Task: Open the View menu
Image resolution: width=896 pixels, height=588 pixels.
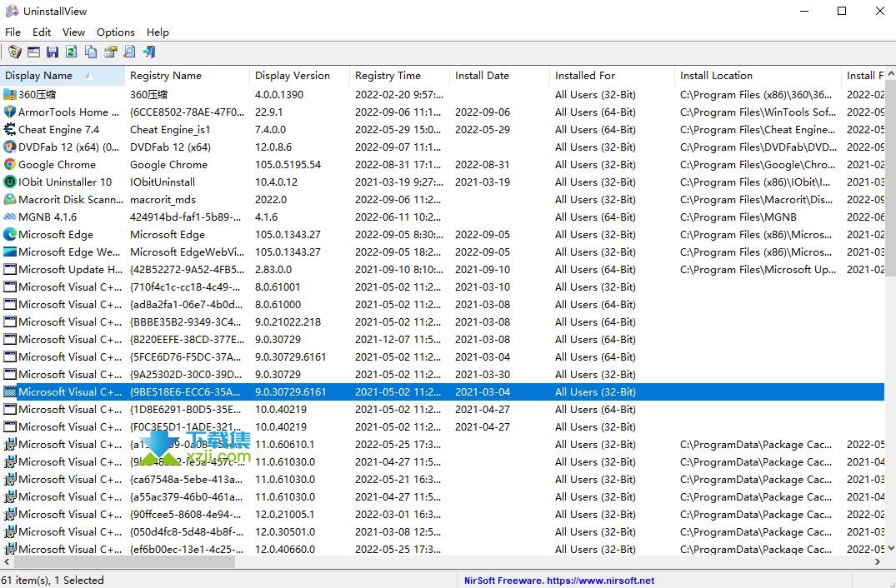Action: pos(73,32)
